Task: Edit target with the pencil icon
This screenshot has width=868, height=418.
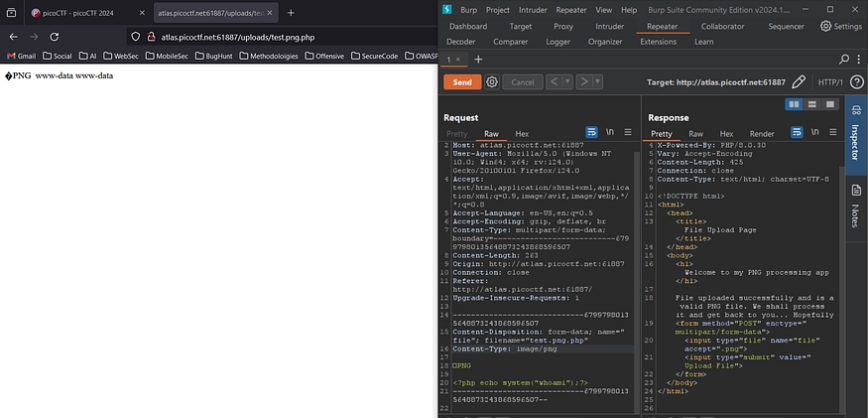Action: pos(799,81)
